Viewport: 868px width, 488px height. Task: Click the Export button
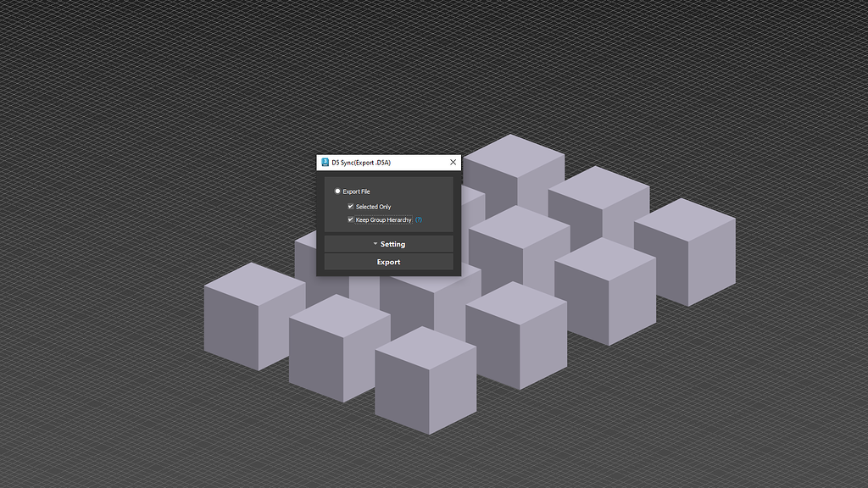(x=388, y=262)
